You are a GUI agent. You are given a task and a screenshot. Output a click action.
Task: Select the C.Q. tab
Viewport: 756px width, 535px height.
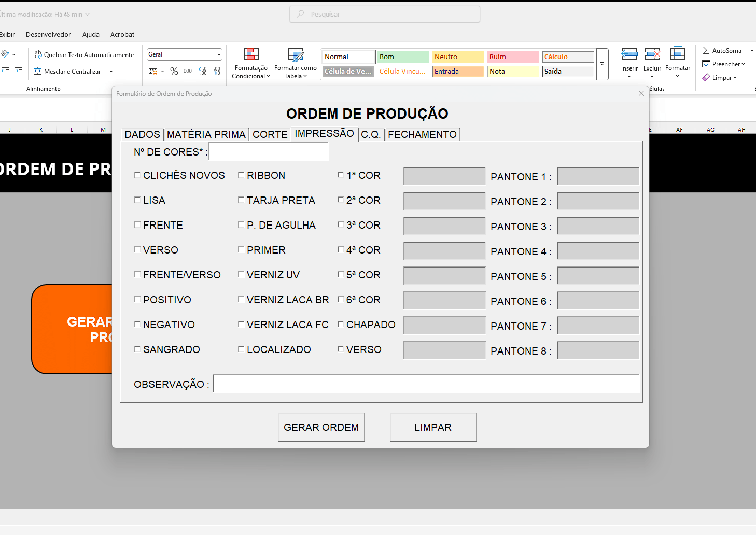(x=371, y=134)
